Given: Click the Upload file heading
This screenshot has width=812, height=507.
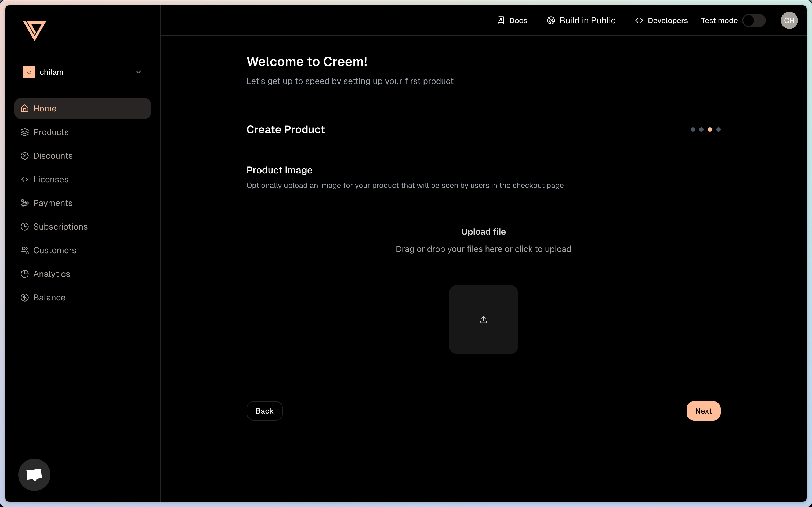Looking at the screenshot, I should pyautogui.click(x=483, y=232).
